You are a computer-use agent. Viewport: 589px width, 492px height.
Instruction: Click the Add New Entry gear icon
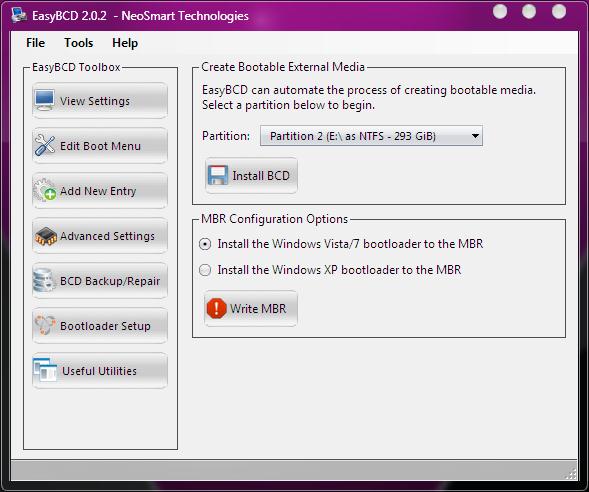[45, 190]
